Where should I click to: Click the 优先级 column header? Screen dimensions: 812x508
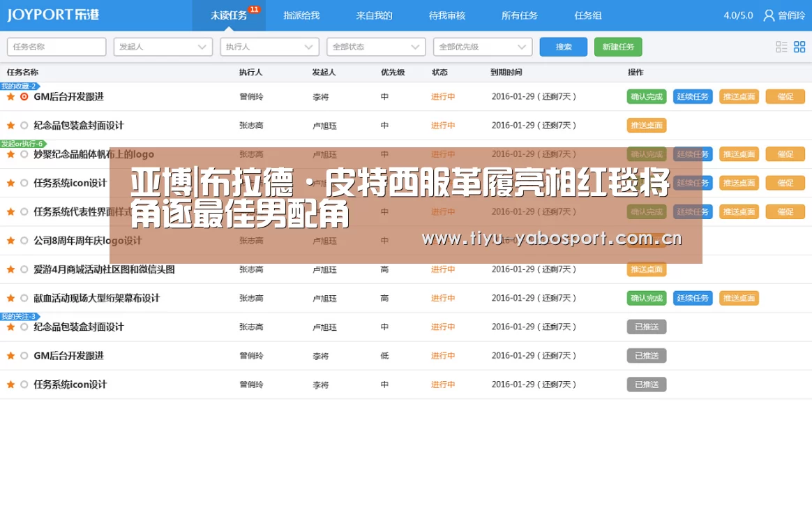click(x=393, y=73)
